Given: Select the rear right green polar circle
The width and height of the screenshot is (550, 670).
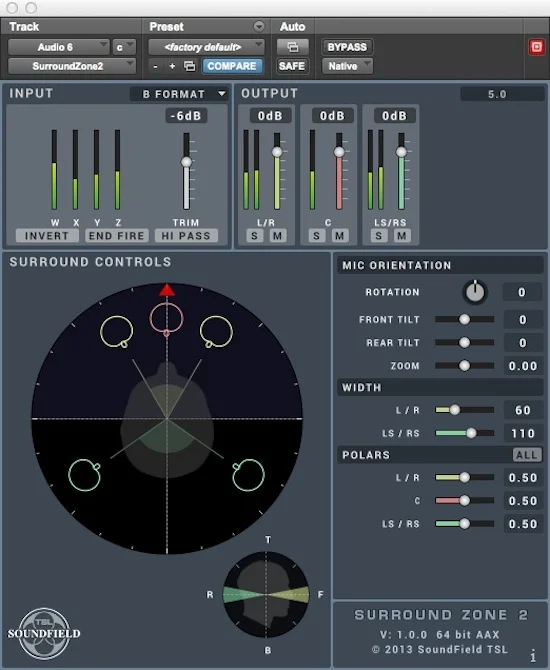Looking at the screenshot, I should 248,475.
